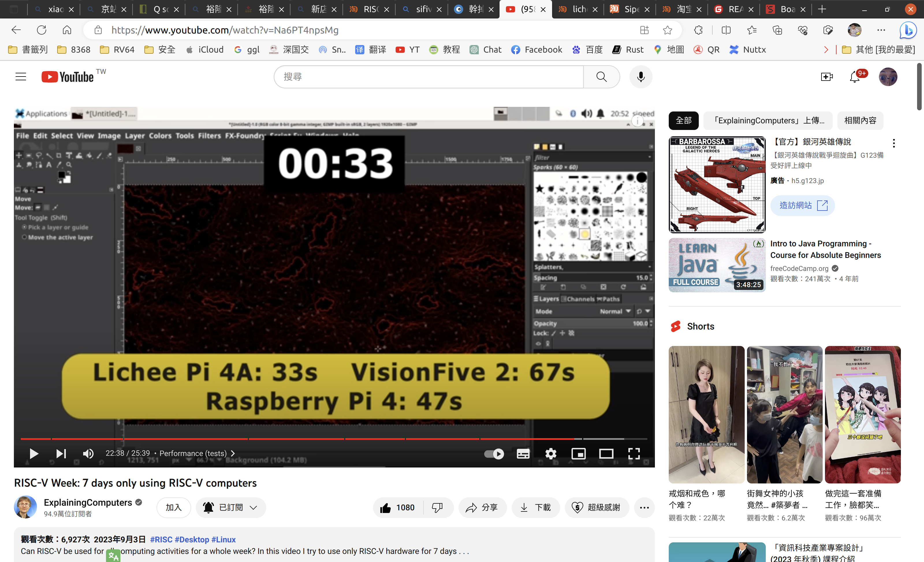Enter fullscreen mode on the video
The height and width of the screenshot is (562, 924).
[634, 454]
